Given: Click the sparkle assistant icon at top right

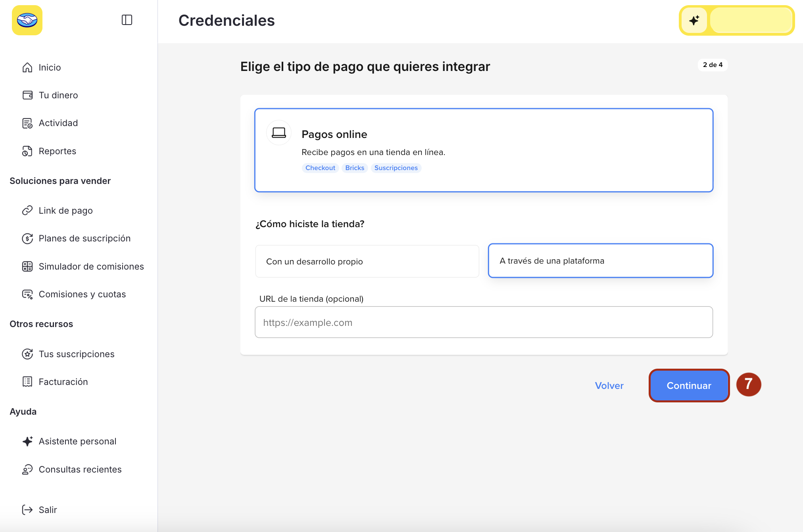Looking at the screenshot, I should point(694,20).
